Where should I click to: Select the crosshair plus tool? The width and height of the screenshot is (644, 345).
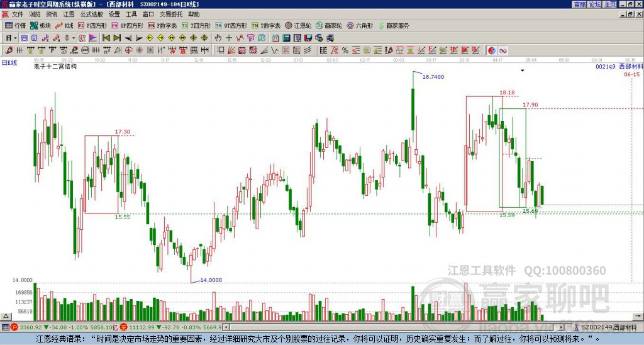(229, 38)
